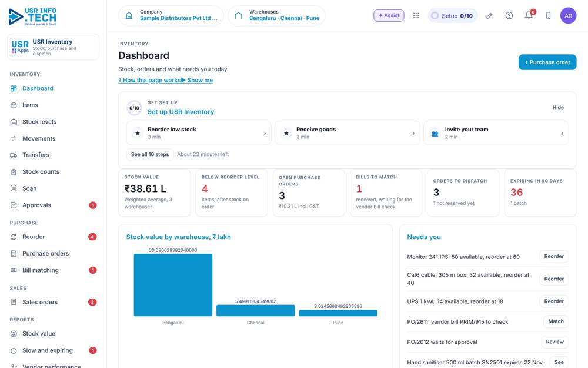Hide the Get set up panel
The width and height of the screenshot is (588, 368).
point(557,107)
